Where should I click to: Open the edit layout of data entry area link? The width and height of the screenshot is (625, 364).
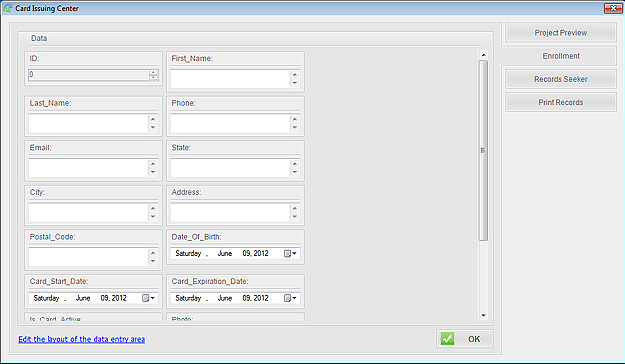[x=82, y=339]
